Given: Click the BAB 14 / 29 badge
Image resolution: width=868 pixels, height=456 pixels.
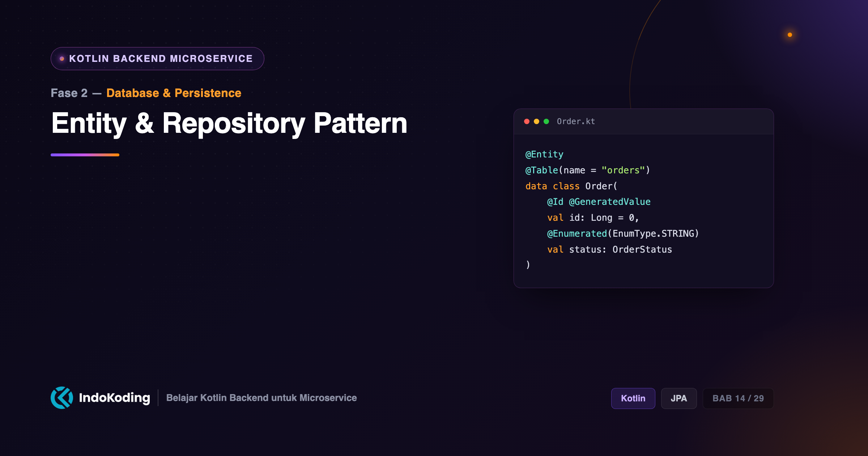Looking at the screenshot, I should pos(738,398).
